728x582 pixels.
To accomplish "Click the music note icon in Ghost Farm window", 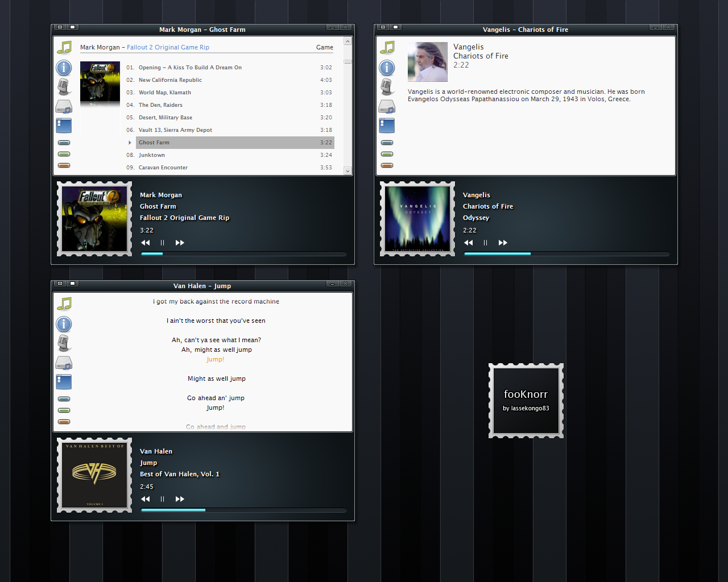I will click(64, 47).
